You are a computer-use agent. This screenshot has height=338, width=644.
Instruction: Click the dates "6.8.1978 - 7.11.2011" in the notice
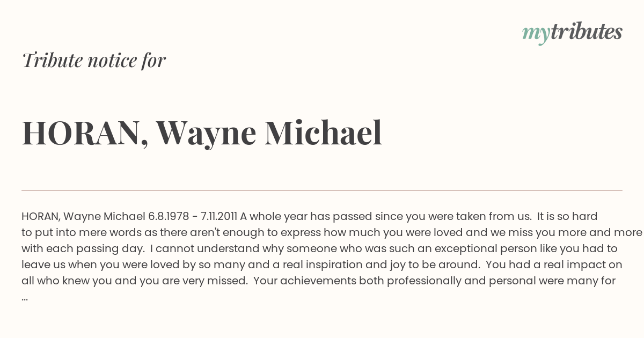pyautogui.click(x=193, y=217)
